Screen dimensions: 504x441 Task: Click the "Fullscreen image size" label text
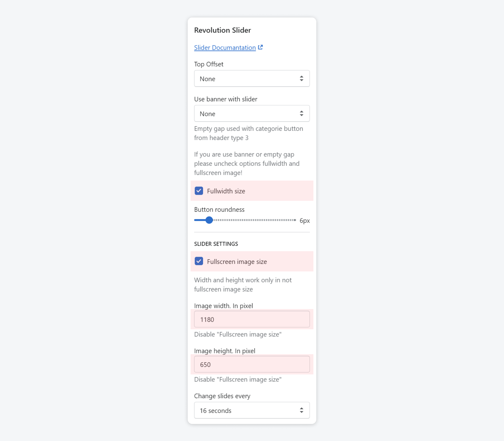point(237,262)
